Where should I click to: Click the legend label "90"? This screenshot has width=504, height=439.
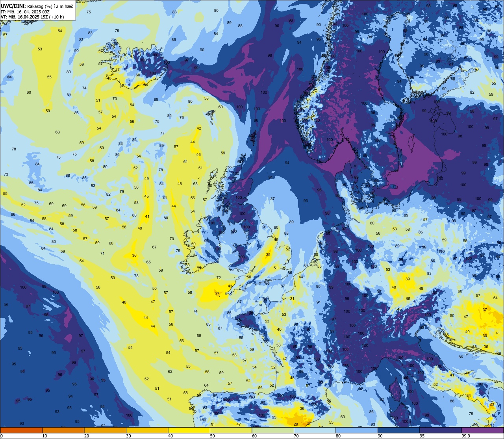pos(380,436)
